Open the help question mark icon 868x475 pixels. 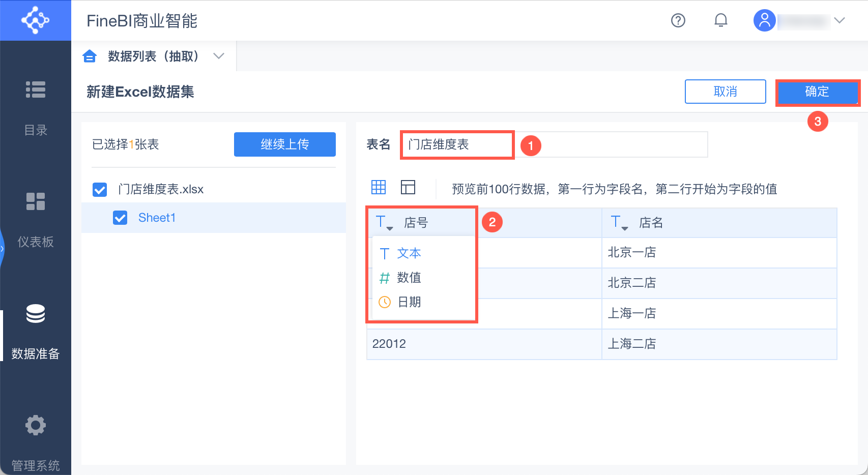tap(678, 20)
